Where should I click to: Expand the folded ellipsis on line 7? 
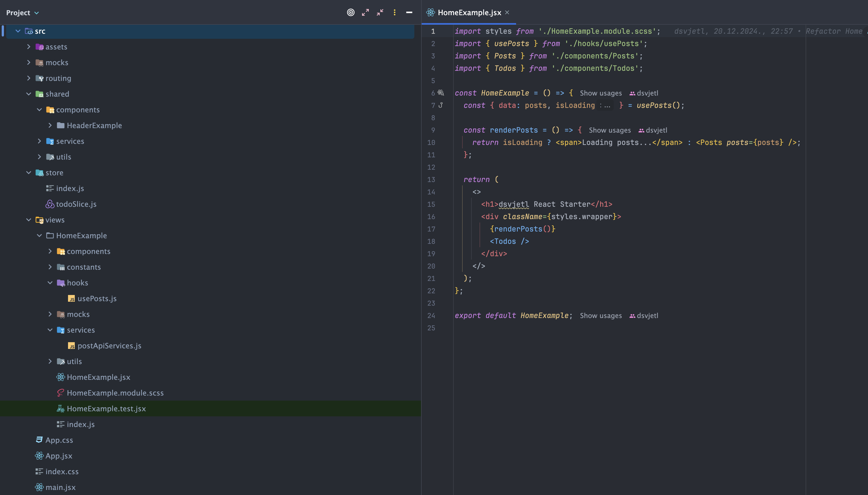606,106
